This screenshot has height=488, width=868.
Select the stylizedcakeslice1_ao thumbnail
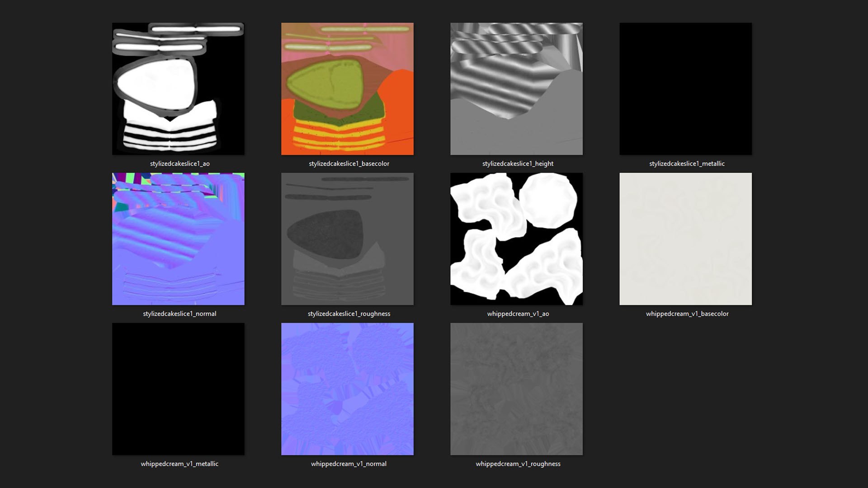tap(178, 89)
